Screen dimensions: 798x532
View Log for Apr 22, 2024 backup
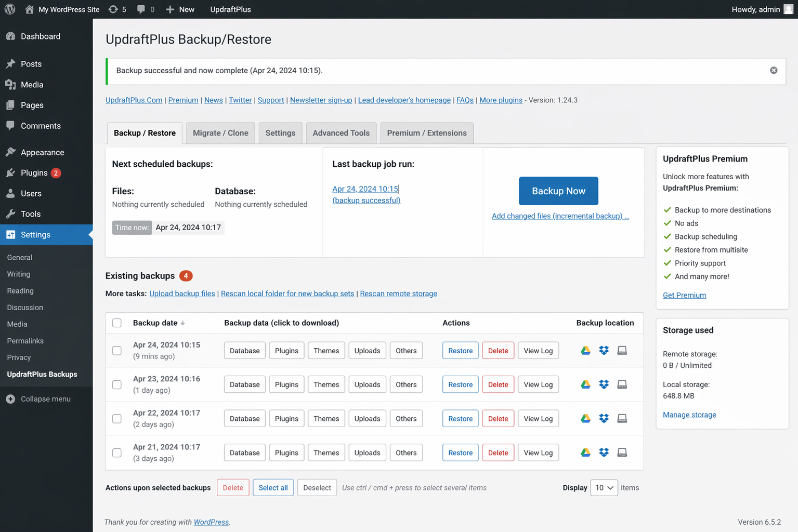[539, 419]
